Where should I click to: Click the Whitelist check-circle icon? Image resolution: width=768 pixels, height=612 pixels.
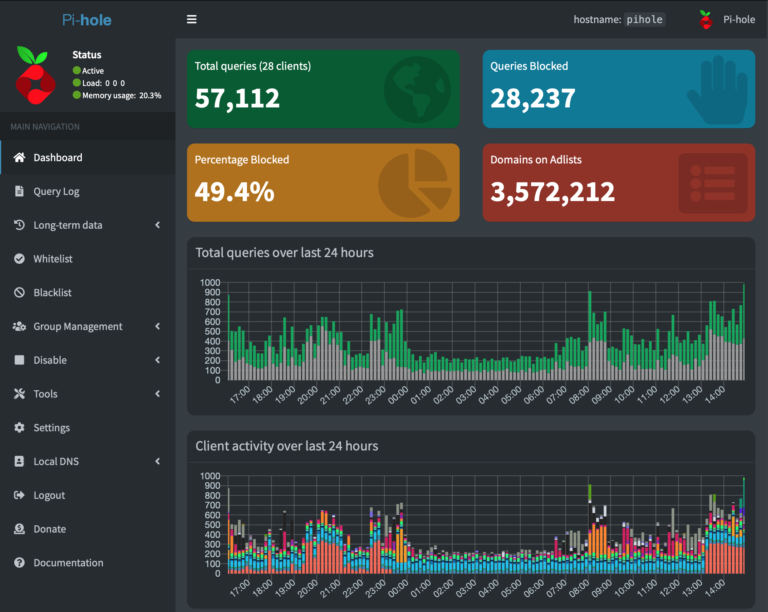[19, 259]
